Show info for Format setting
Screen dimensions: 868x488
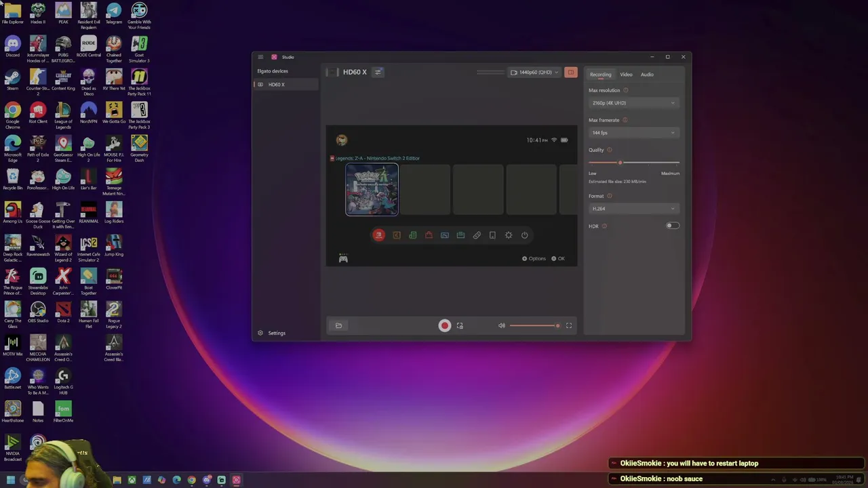[x=609, y=196]
